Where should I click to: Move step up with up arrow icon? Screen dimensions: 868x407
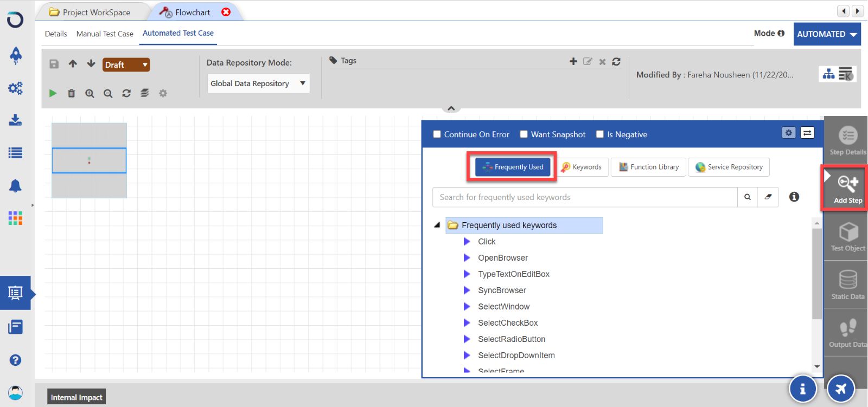[73, 64]
